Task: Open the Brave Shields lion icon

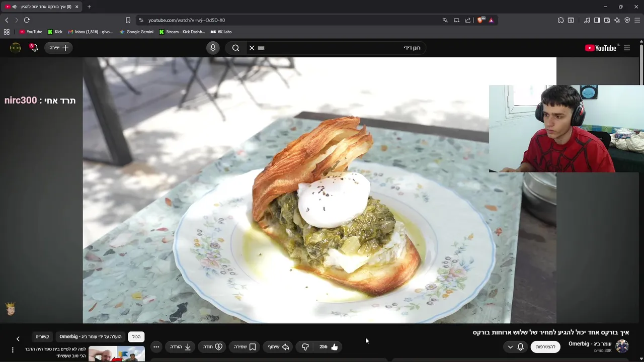Action: [480, 20]
